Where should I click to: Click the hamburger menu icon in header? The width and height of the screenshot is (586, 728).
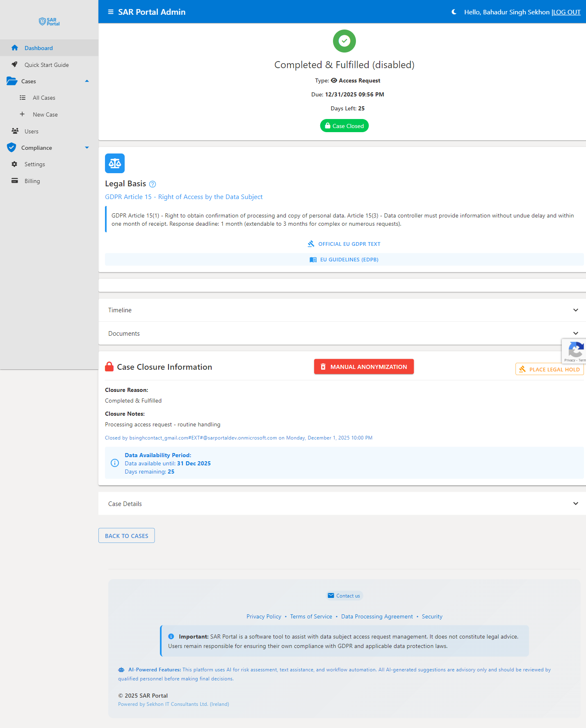point(110,12)
